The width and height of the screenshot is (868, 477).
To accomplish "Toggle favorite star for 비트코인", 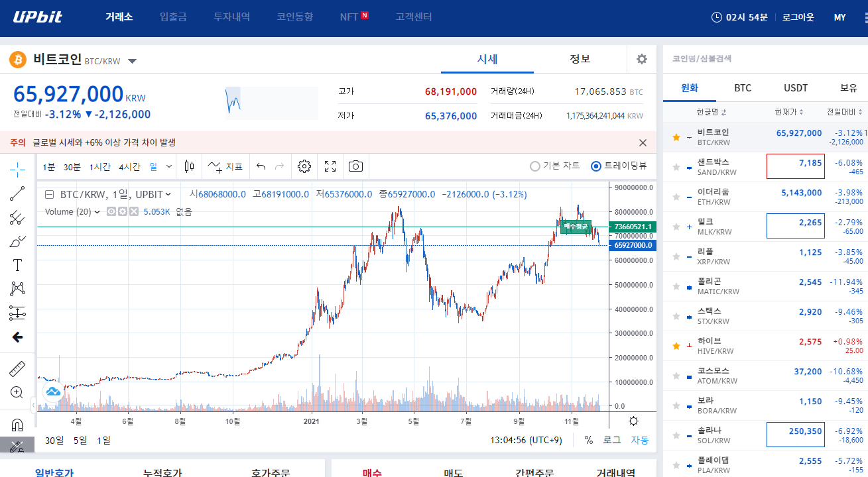I will tap(676, 137).
